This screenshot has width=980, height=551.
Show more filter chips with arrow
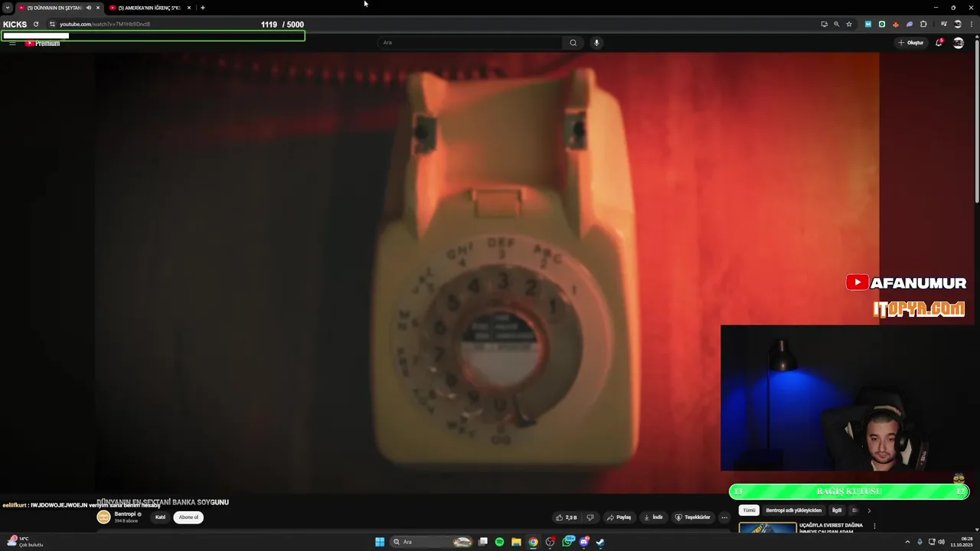(869, 510)
